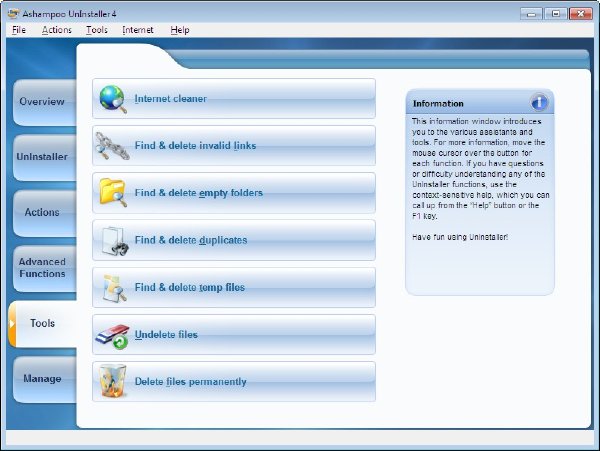The height and width of the screenshot is (451, 600).
Task: Launch Internet cleaner
Action: click(x=234, y=99)
